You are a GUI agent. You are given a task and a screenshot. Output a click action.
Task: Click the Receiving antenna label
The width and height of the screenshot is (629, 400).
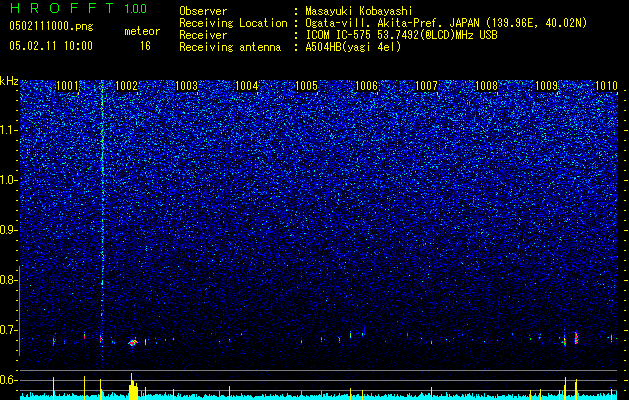[x=230, y=47]
